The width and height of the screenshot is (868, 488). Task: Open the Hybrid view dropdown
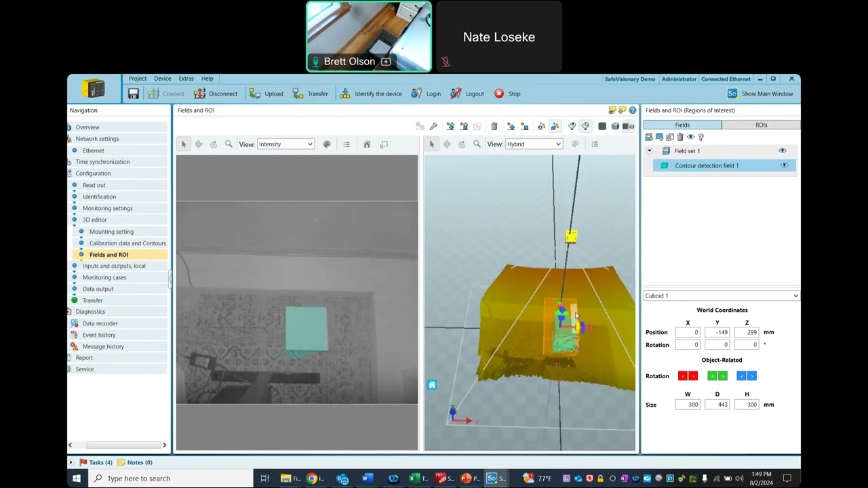534,144
